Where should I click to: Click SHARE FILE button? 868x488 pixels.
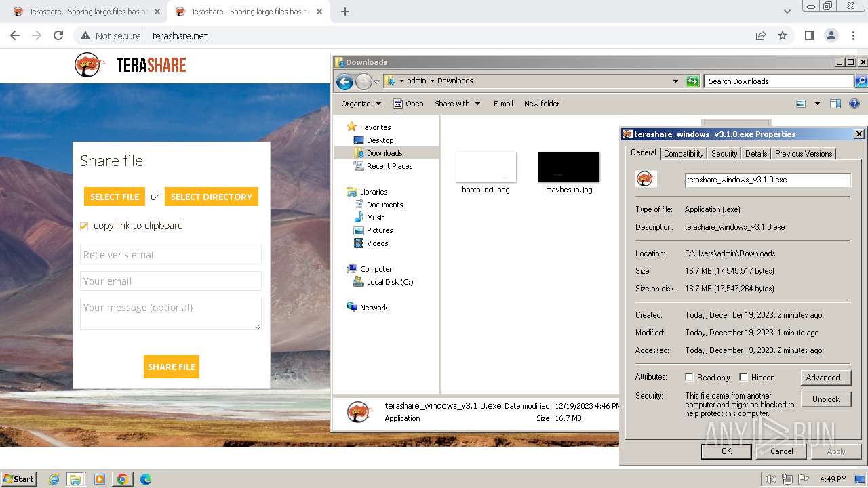click(x=172, y=367)
